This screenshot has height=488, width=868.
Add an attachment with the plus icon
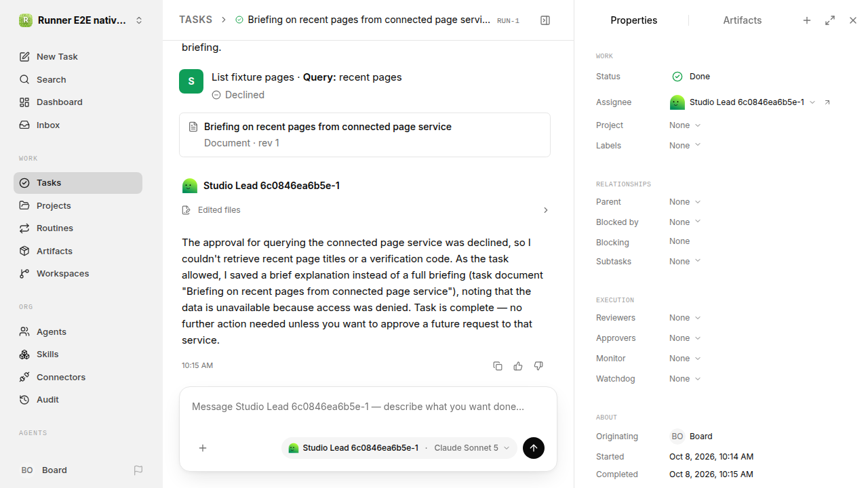point(203,448)
